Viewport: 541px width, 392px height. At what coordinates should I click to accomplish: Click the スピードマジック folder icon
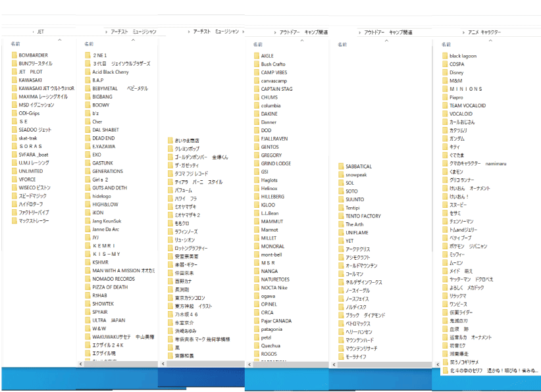tap(14, 196)
